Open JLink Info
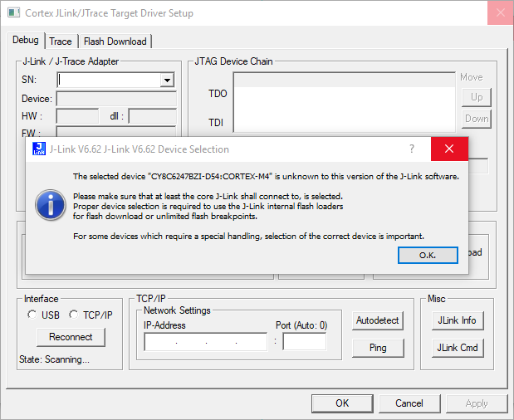 pyautogui.click(x=458, y=320)
